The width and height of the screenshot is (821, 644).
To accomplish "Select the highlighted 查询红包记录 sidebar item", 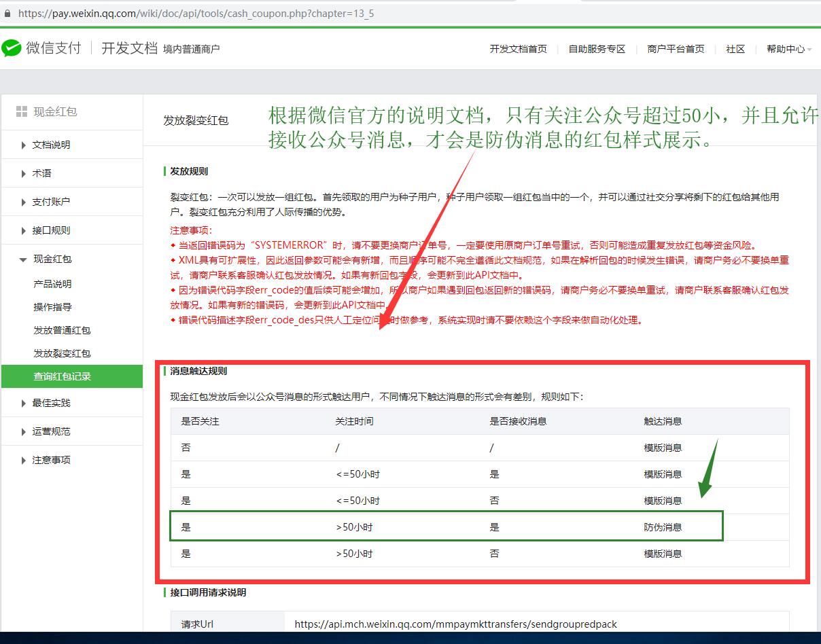I will (71, 376).
